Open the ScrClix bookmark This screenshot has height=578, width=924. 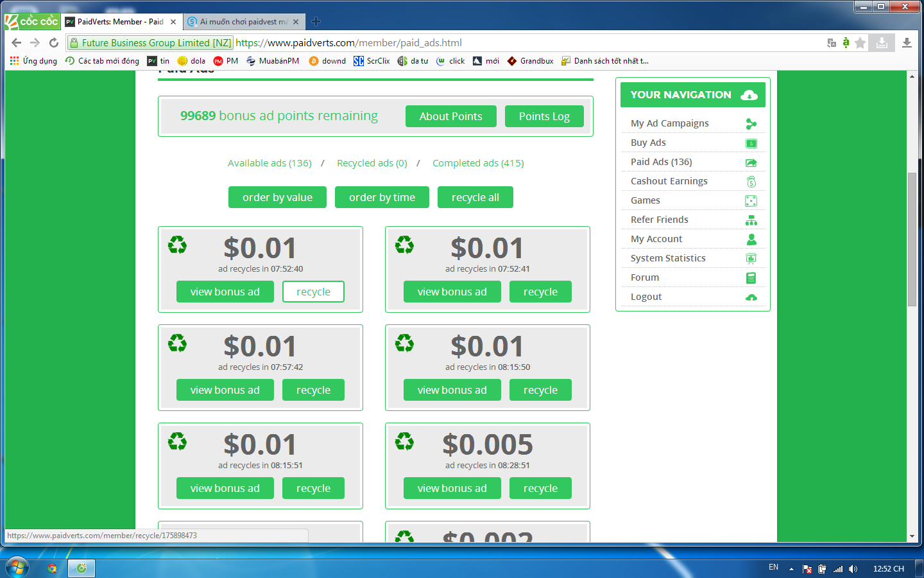coord(372,61)
